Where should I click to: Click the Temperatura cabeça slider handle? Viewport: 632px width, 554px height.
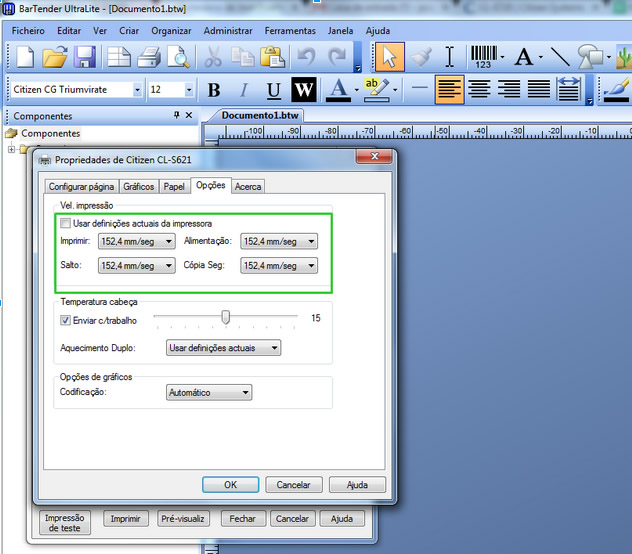point(226,317)
